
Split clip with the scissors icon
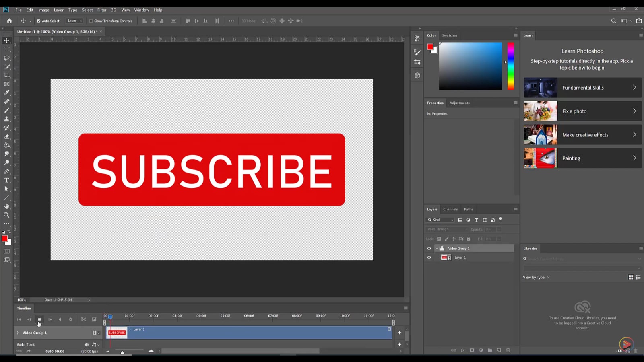tap(83, 319)
